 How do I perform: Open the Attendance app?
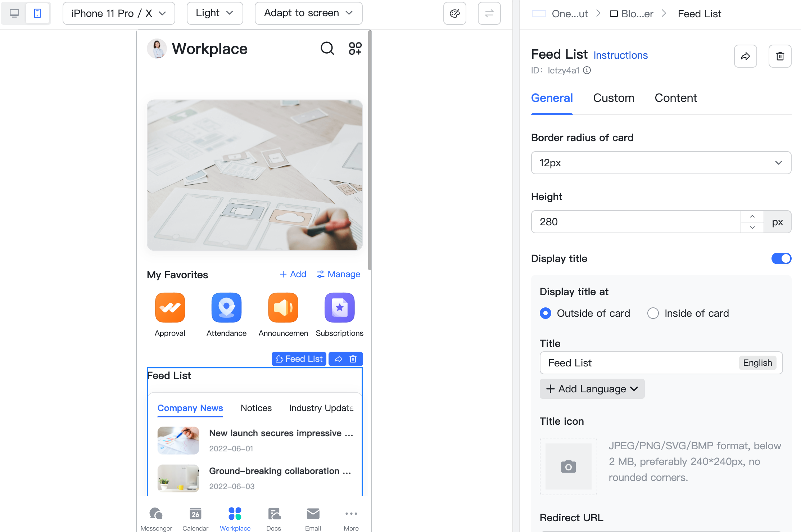[226, 308]
